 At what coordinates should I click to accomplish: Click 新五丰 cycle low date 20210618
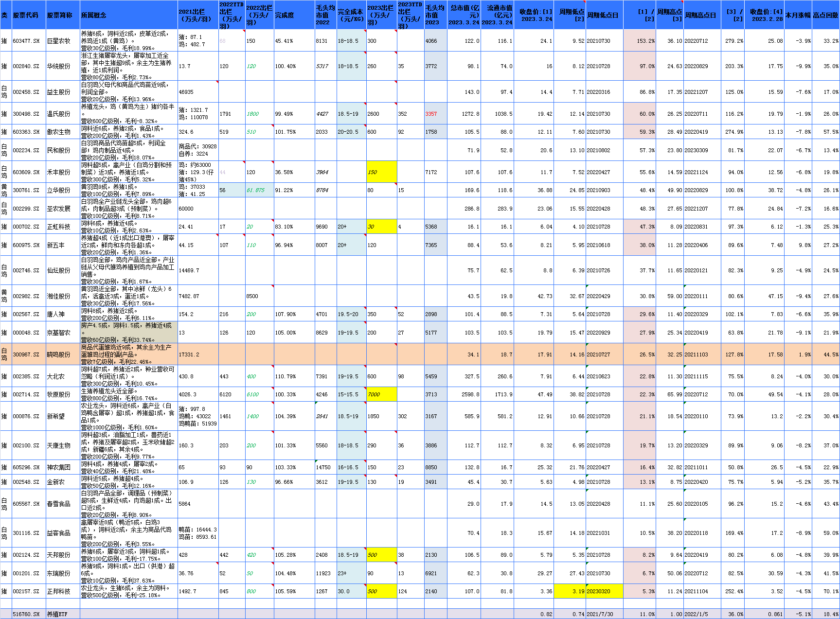[604, 245]
